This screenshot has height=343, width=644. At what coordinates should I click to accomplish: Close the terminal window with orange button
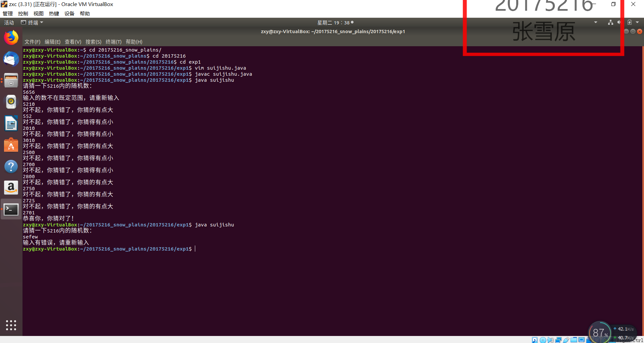point(640,31)
